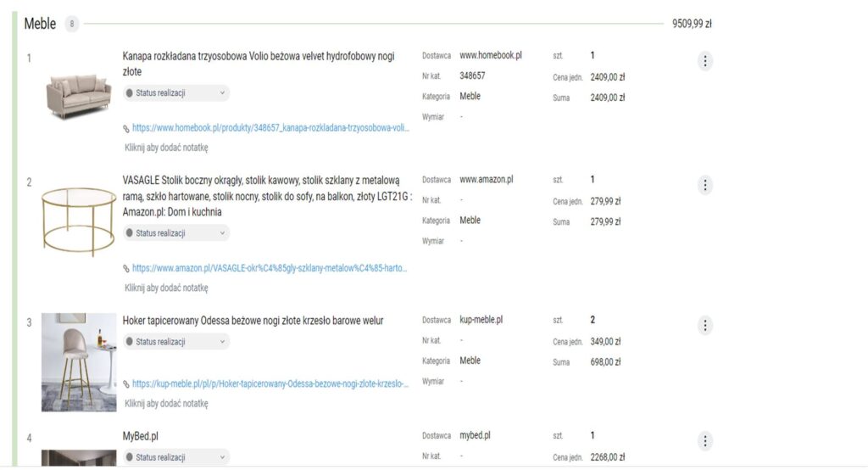Expand Status realizacji dropdown for VASAGLE table
The height and width of the screenshot is (470, 868).
(x=176, y=233)
